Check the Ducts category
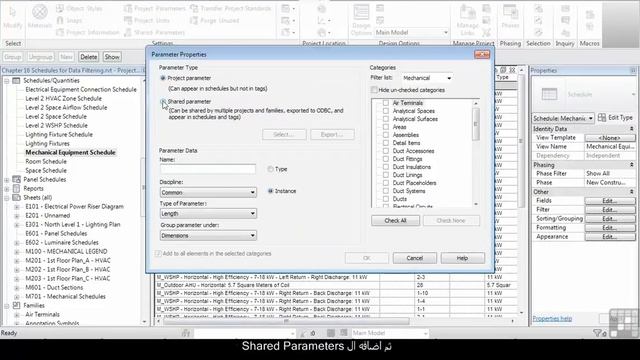The image size is (640, 360). 386,199
